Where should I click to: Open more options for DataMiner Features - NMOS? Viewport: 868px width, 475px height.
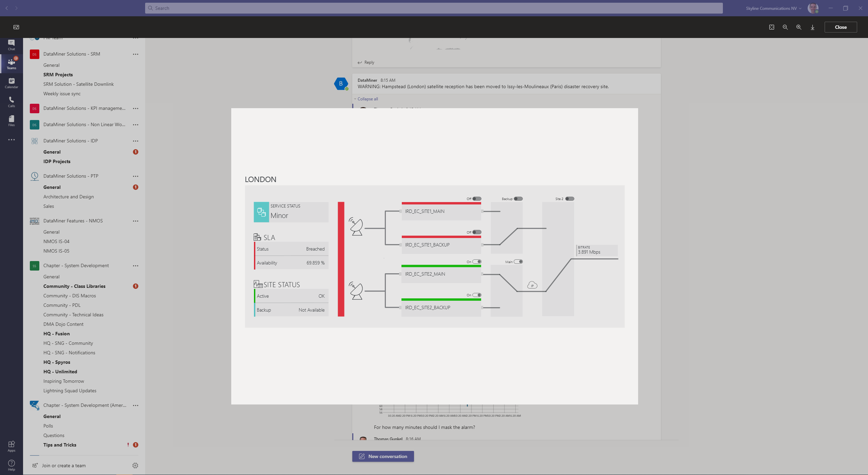point(136,221)
